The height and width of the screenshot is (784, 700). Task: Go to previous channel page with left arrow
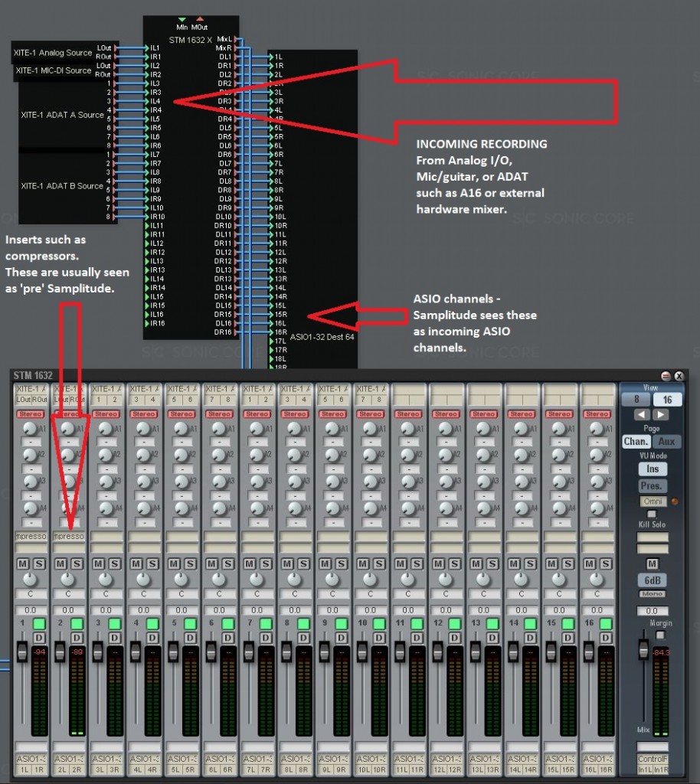pyautogui.click(x=642, y=414)
